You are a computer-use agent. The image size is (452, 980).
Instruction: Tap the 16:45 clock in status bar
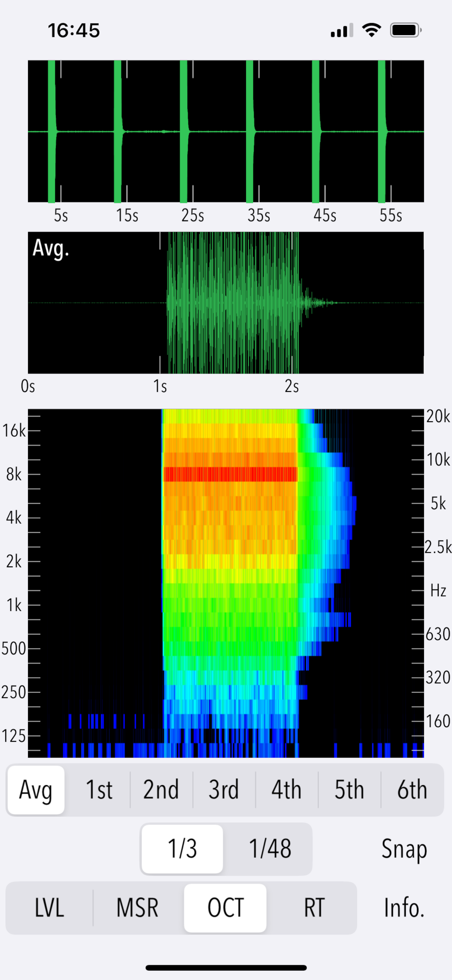coord(74,30)
